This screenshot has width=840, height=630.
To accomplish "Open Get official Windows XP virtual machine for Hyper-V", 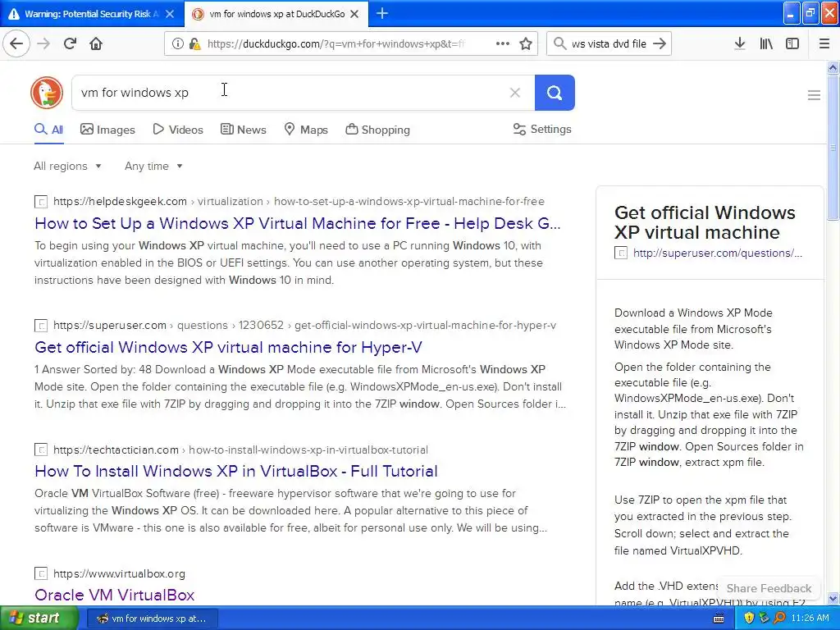I will click(x=228, y=347).
